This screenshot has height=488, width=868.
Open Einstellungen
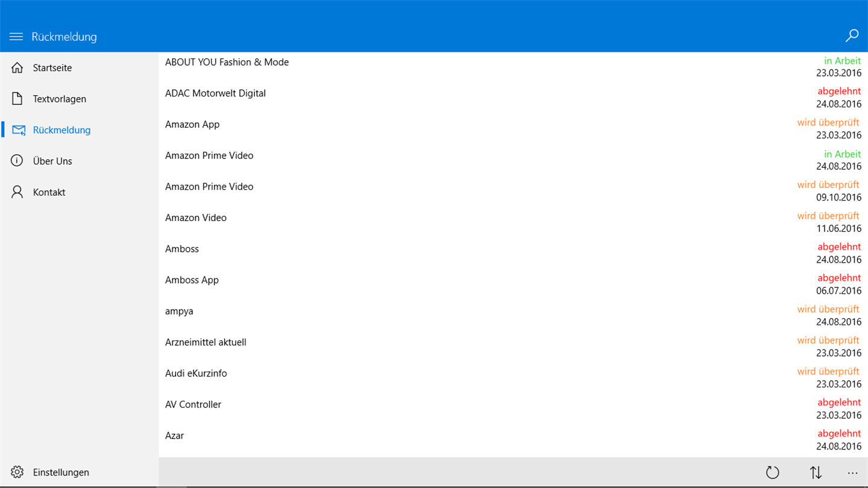[79, 472]
